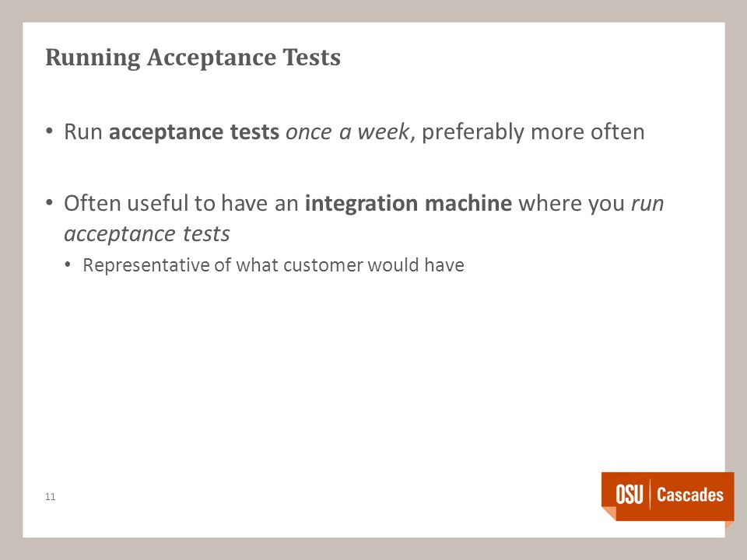This screenshot has height=560, width=747.
Task: Click the words where you
Action: click(x=571, y=204)
